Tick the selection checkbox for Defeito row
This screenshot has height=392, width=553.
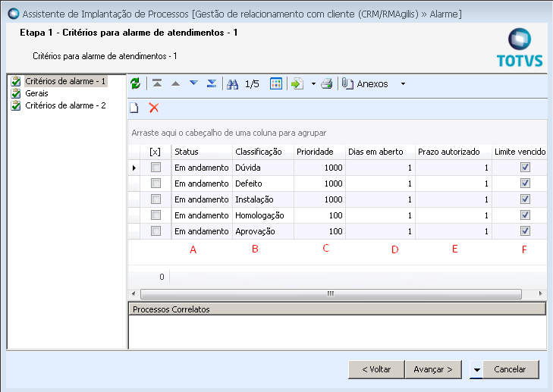click(156, 183)
